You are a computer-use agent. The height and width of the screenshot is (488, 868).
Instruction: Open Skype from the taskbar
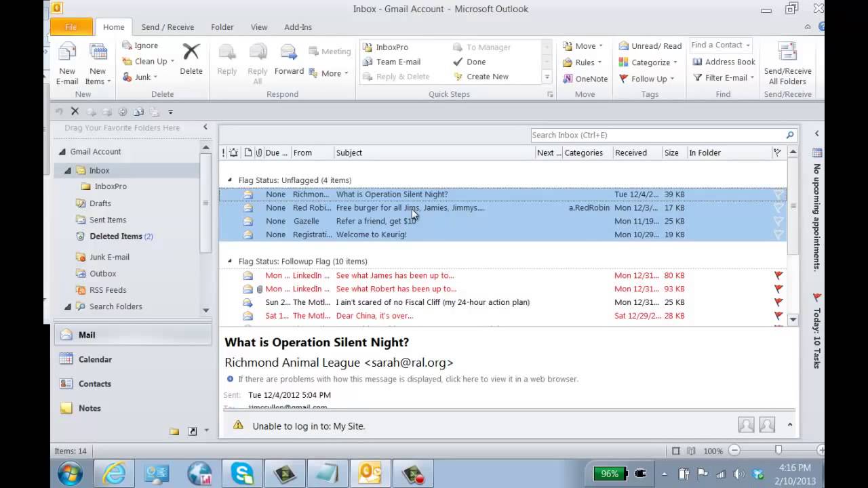coord(241,473)
